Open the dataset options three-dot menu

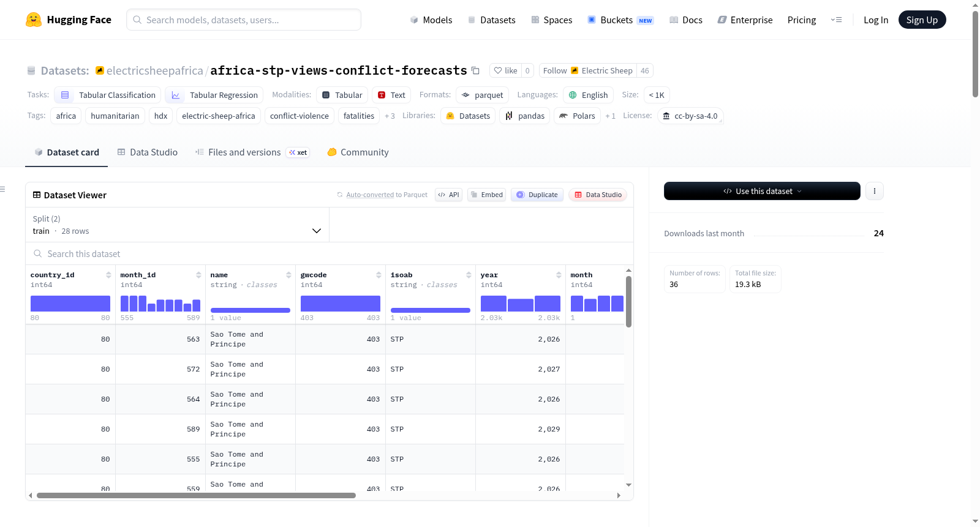(875, 191)
